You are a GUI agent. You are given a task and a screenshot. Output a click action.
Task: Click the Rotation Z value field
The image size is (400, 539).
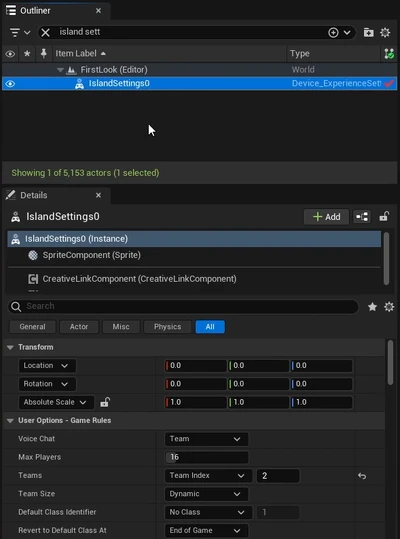[321, 384]
